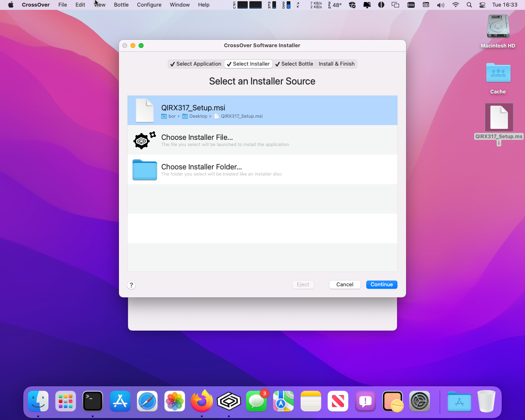This screenshot has width=525, height=420.
Task: Open the File menu
Action: pos(63,5)
